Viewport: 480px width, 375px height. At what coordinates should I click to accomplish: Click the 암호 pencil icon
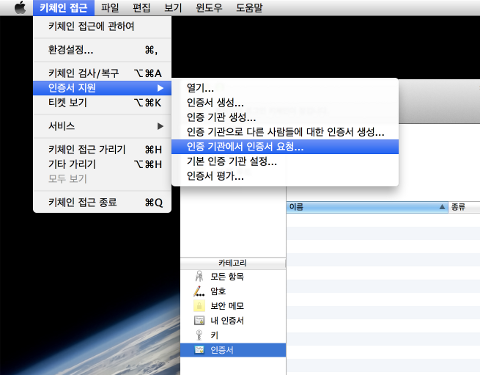(199, 291)
